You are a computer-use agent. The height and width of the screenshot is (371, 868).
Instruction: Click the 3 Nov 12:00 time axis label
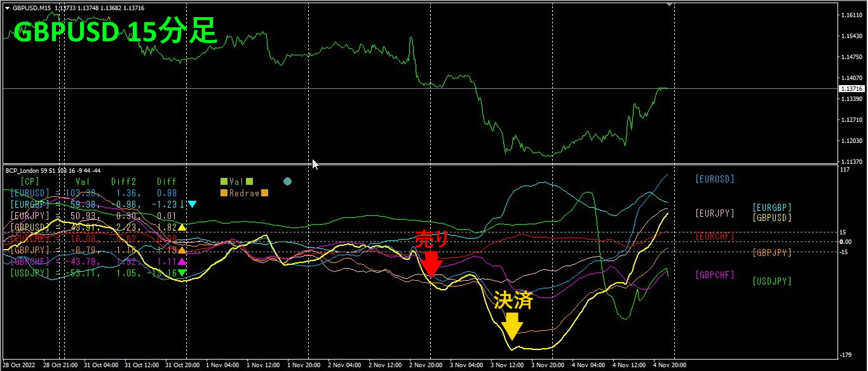click(x=508, y=365)
